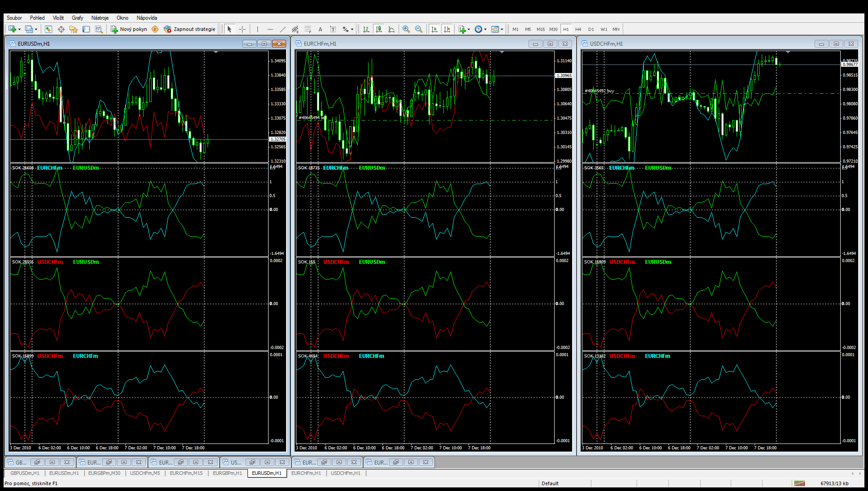Open the Soubor menu
Image resolution: width=868 pixels, height=491 pixels.
[x=14, y=18]
